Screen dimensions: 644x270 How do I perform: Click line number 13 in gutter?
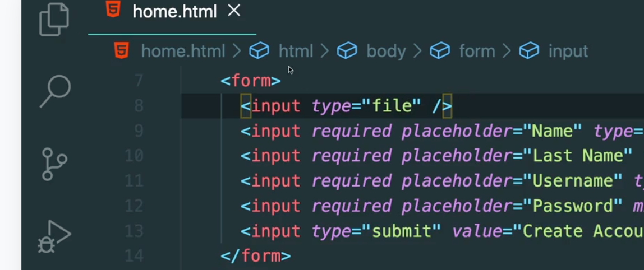(x=134, y=231)
